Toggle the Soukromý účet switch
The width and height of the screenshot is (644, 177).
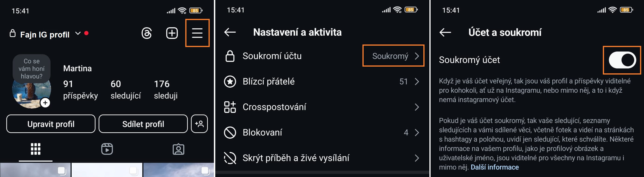coord(622,60)
